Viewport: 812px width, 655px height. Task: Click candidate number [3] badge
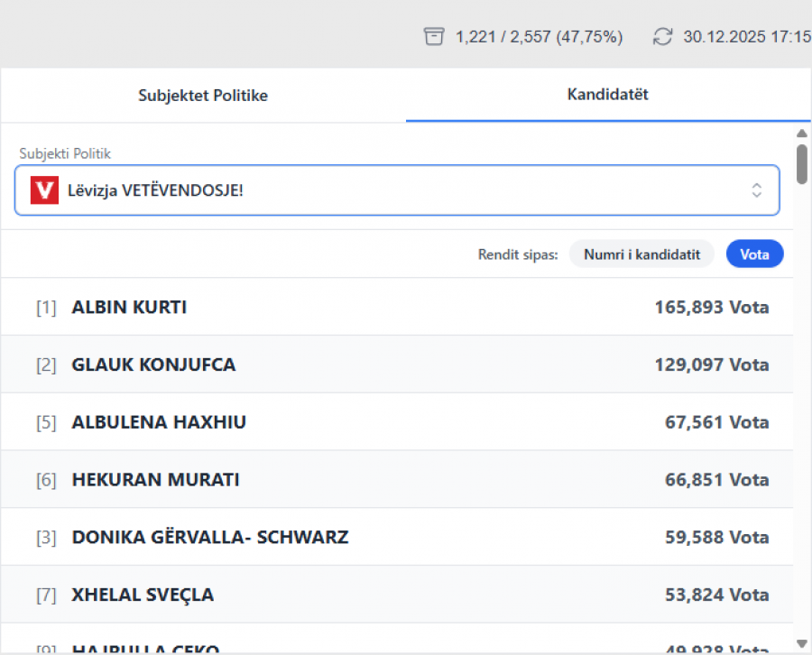pyautogui.click(x=46, y=538)
